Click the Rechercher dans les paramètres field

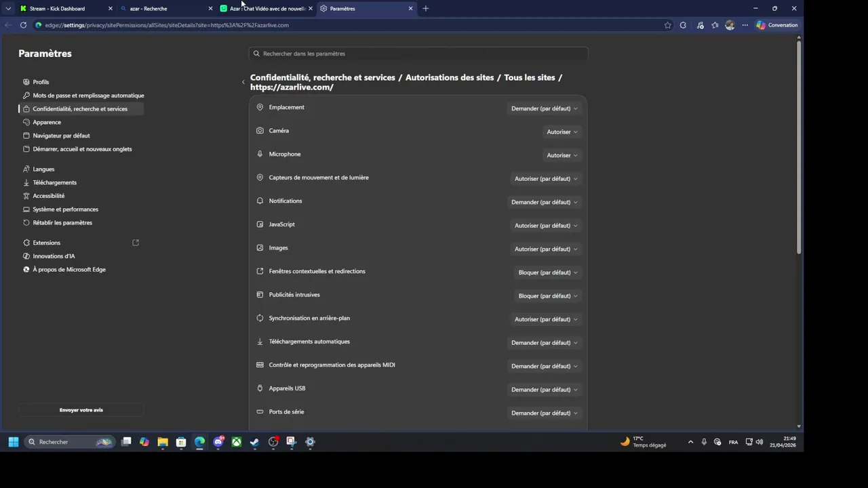418,54
